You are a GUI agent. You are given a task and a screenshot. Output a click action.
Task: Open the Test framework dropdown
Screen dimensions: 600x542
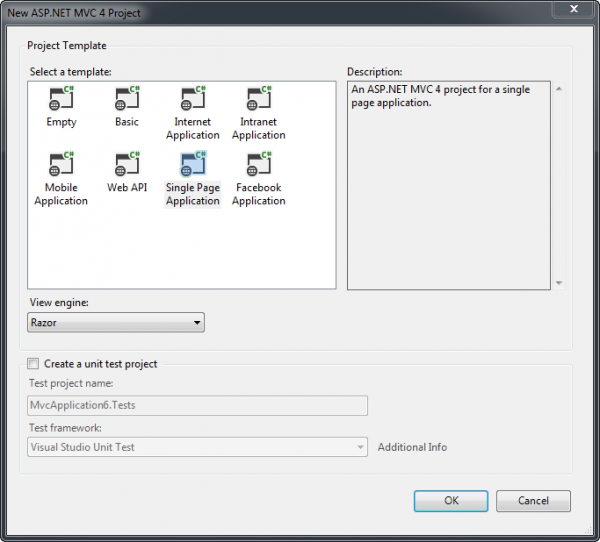197,447
